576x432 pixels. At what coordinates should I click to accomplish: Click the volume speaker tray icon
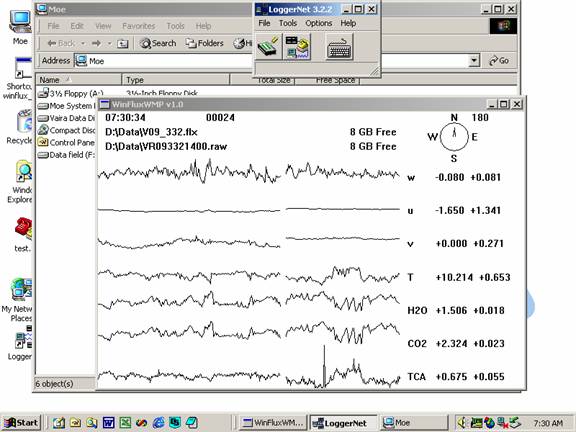(x=462, y=423)
